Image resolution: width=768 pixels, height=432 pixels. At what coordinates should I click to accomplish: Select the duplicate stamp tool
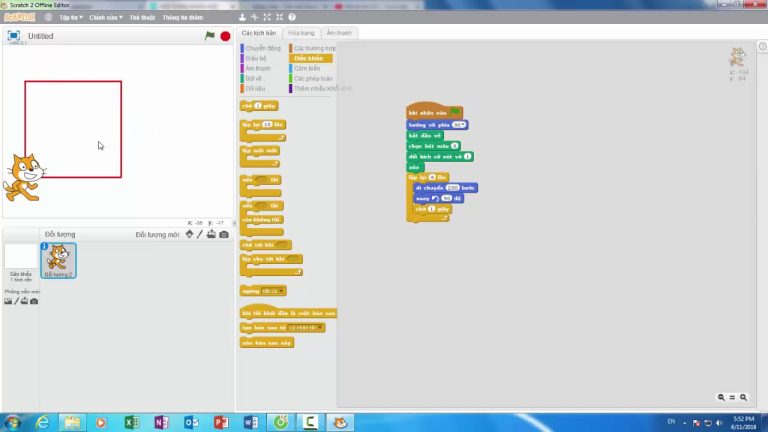tap(243, 17)
